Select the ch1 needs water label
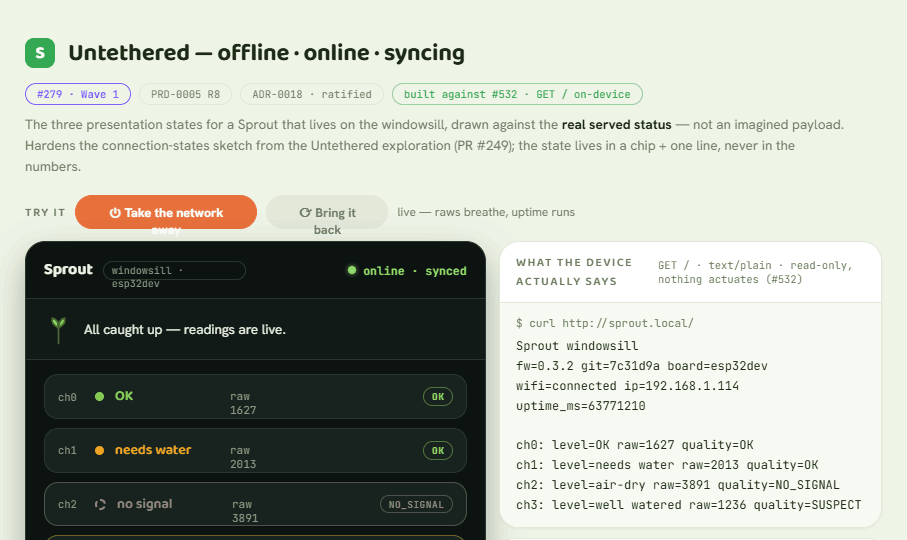 [153, 450]
